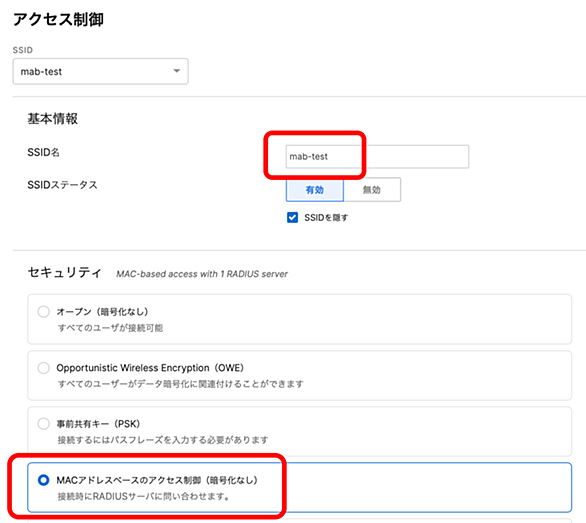Select the 事前共有キー (PSK) radio button
Viewport: 586px width, 523px height.
tap(43, 424)
